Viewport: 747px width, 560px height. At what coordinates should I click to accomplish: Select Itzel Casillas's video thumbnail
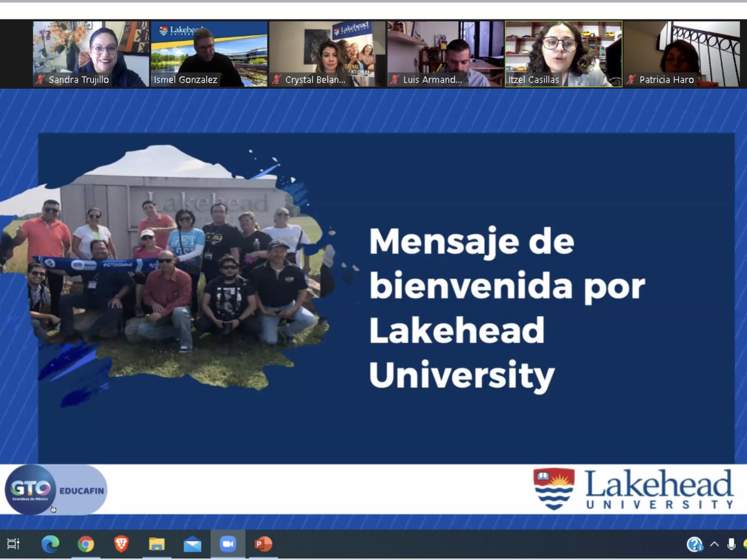click(x=563, y=54)
